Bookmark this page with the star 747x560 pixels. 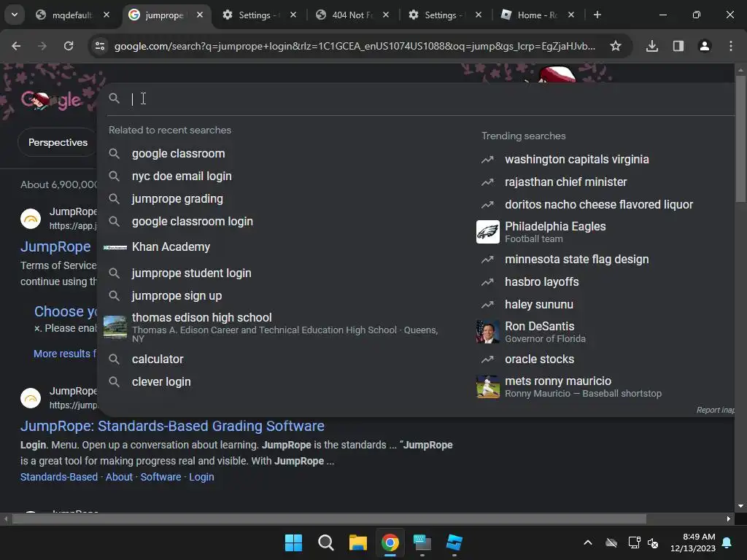(616, 46)
